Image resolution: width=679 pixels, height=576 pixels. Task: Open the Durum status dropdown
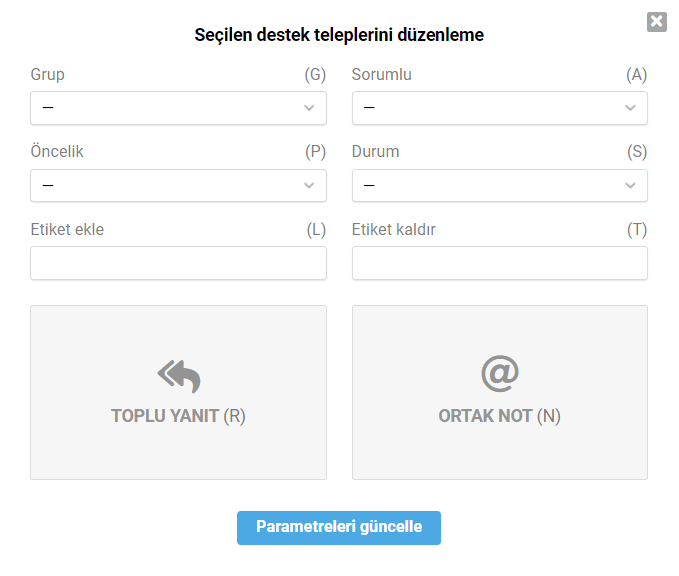[x=500, y=185]
